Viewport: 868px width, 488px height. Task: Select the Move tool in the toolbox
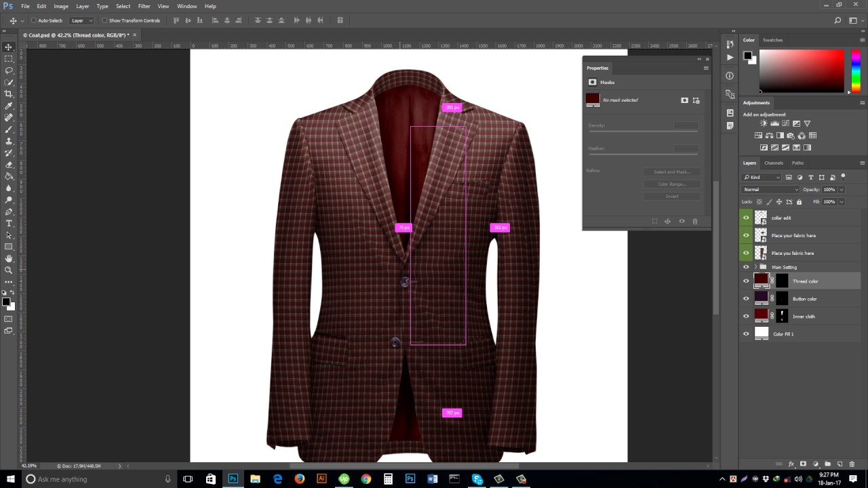9,47
